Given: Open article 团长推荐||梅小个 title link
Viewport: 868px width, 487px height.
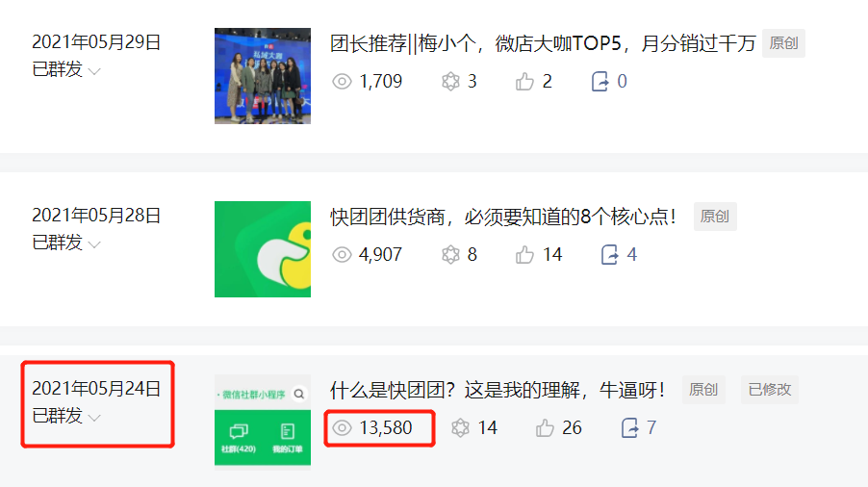Looking at the screenshot, I should pyautogui.click(x=543, y=43).
